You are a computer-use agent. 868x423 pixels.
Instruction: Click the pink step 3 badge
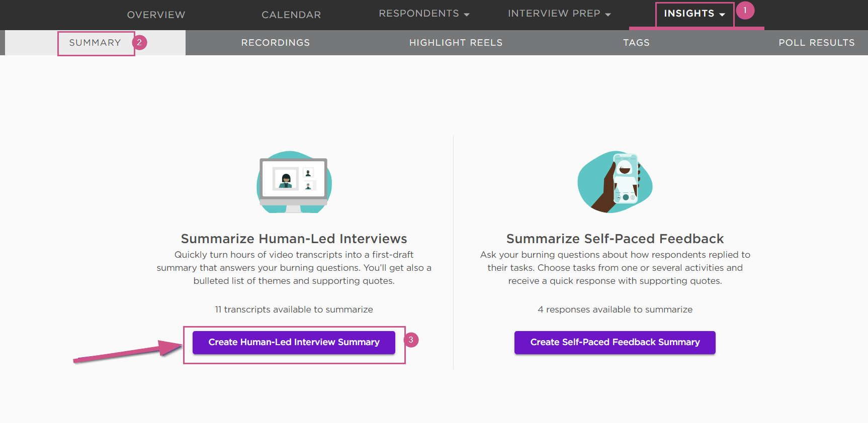click(411, 340)
